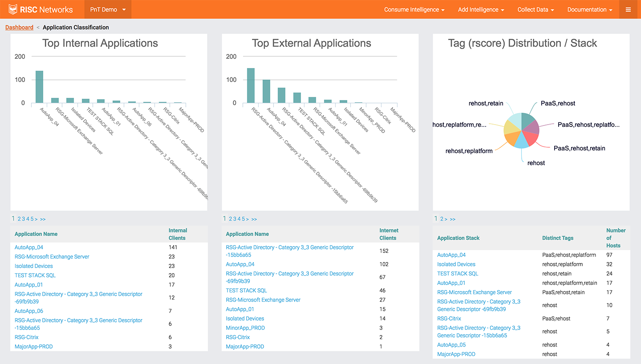The width and height of the screenshot is (641, 364).
Task: Open the AutoApp_05 link
Action: point(451,345)
